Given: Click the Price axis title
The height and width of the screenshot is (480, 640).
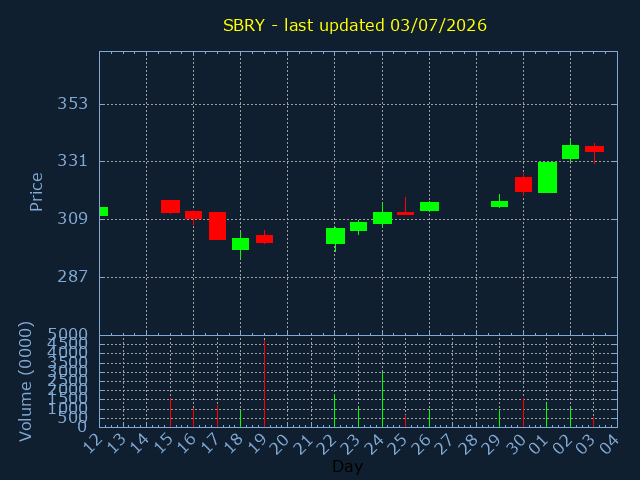Looking at the screenshot, I should [36, 192].
